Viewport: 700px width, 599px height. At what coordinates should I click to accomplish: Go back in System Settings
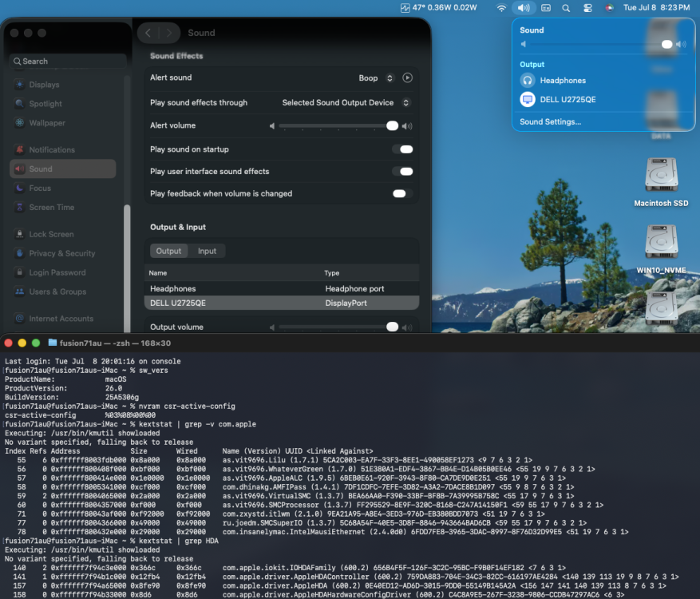(148, 33)
